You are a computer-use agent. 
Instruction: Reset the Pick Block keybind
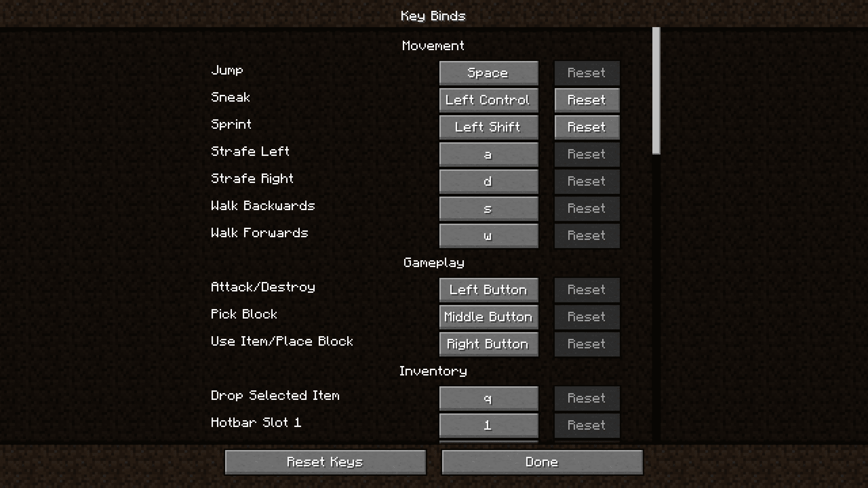(x=586, y=316)
